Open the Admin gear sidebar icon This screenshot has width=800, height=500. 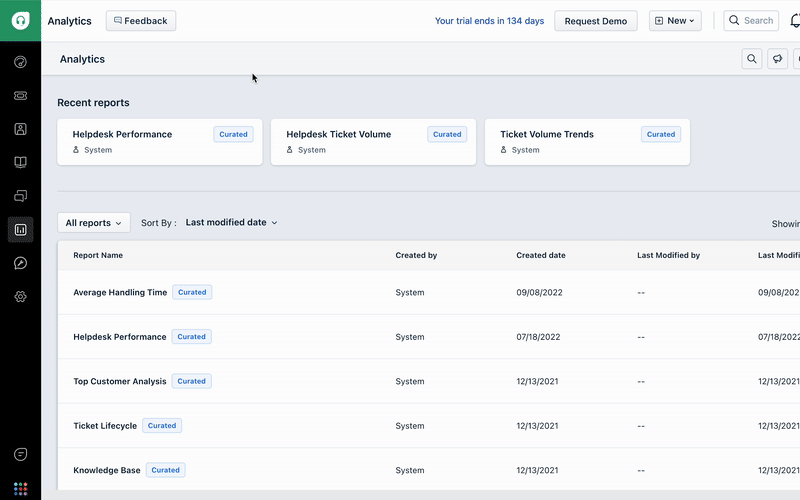(20, 296)
